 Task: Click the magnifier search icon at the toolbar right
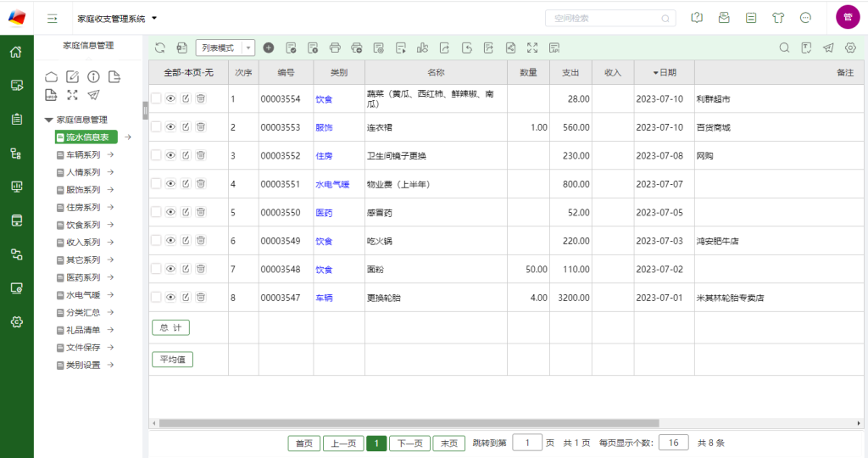pyautogui.click(x=784, y=48)
